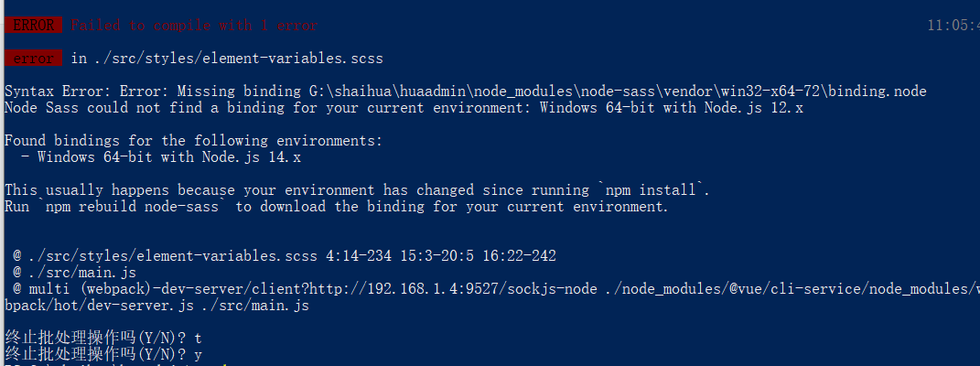Click the binding.node file path text
Viewport: 980px width, 366px height.
[x=618, y=91]
